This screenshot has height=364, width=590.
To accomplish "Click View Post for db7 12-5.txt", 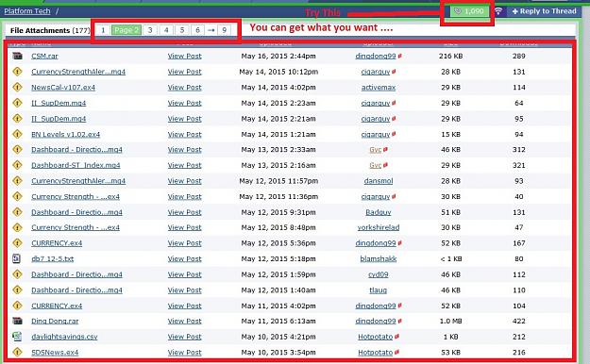I will (184, 258).
